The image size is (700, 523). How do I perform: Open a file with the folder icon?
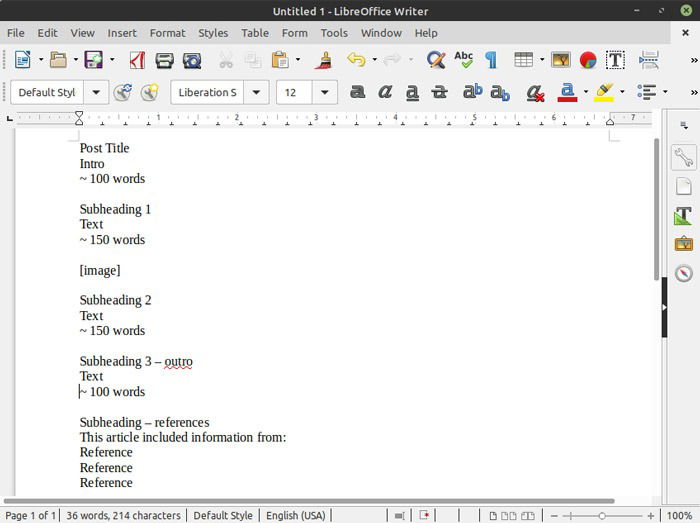(x=58, y=60)
